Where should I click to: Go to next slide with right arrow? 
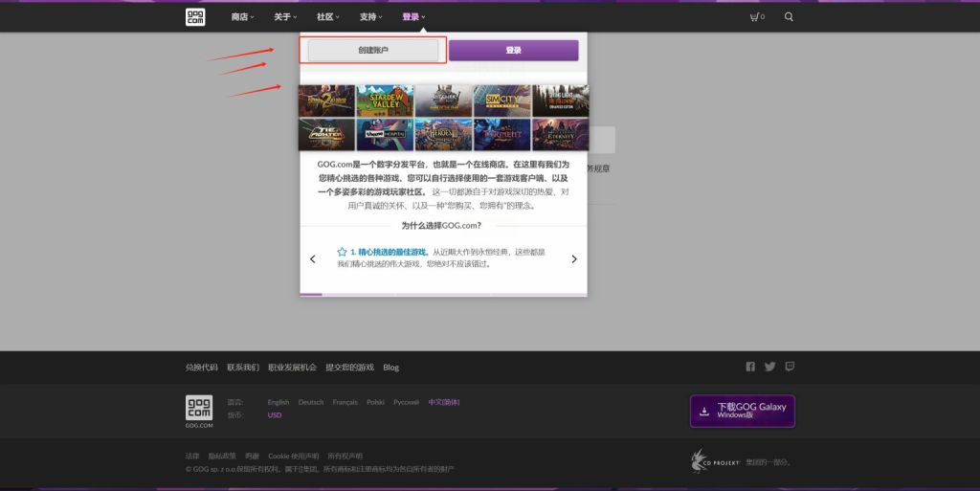pyautogui.click(x=574, y=258)
